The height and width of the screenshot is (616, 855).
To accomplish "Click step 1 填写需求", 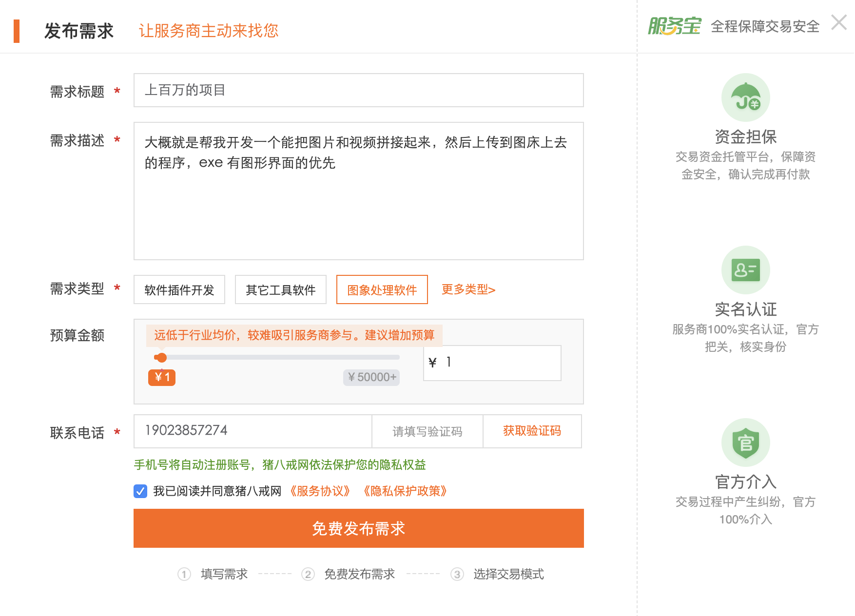I will point(213,574).
